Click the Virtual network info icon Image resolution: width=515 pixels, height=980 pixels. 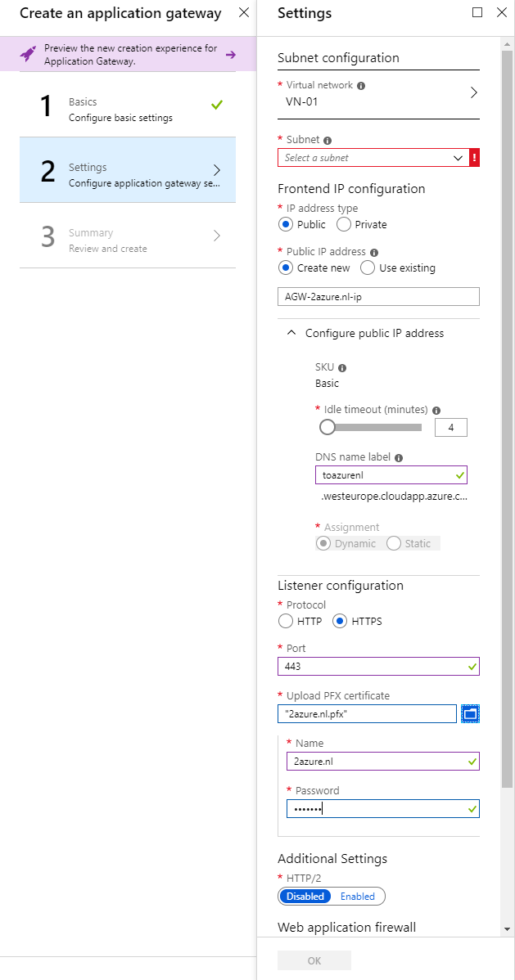coord(361,86)
